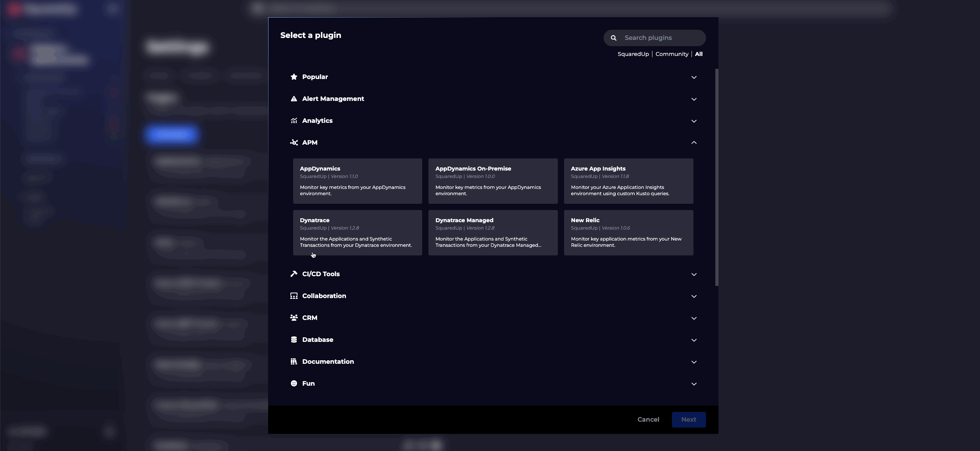The width and height of the screenshot is (980, 451).
Task: Expand the Collaboration category
Action: click(694, 296)
